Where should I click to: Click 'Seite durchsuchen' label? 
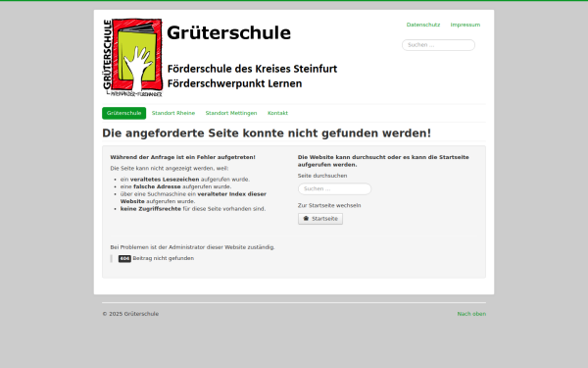tap(322, 176)
